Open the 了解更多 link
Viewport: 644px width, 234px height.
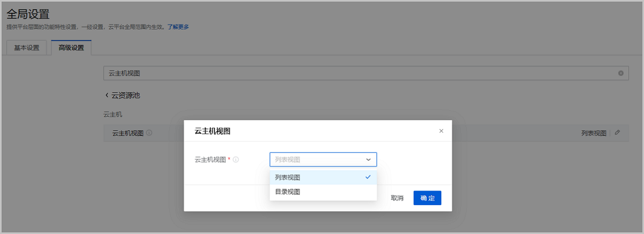pyautogui.click(x=178, y=27)
